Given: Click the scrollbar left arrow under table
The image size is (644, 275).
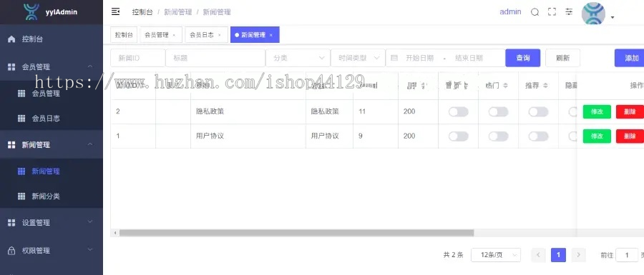Looking at the screenshot, I should (x=115, y=233).
